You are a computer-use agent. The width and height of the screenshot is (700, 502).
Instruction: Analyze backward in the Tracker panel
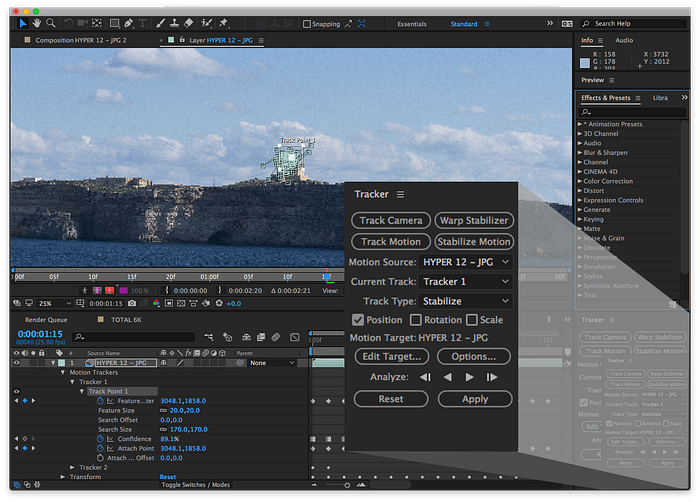point(447,377)
